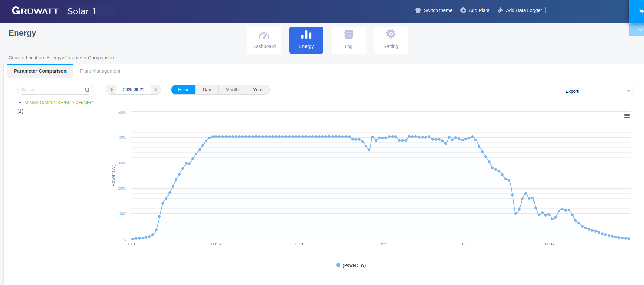Click the Solar 1 plant name
The height and width of the screenshot is (285, 644).
[x=82, y=11]
